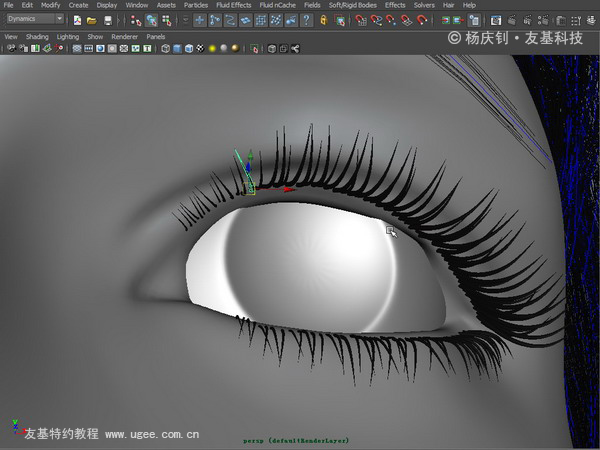Click the IPR render icon
The width and height of the screenshot is (600, 450).
[x=527, y=20]
